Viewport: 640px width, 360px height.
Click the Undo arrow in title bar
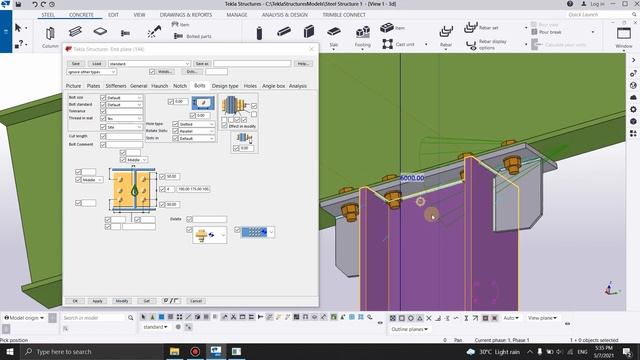[34, 4]
